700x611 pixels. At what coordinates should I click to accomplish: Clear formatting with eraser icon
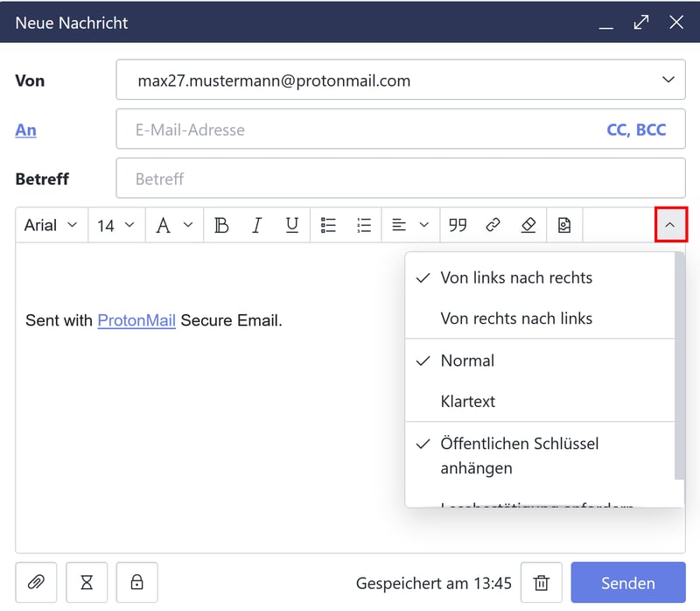(x=528, y=225)
